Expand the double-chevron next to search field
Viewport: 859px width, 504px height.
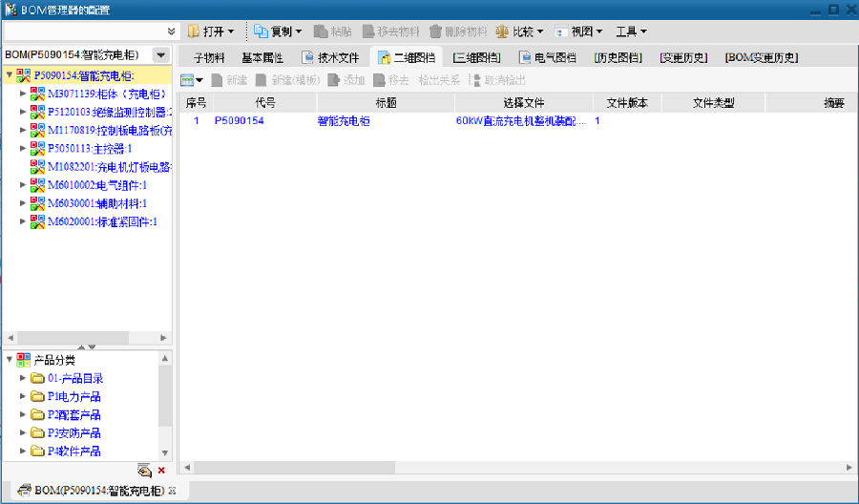[x=172, y=31]
